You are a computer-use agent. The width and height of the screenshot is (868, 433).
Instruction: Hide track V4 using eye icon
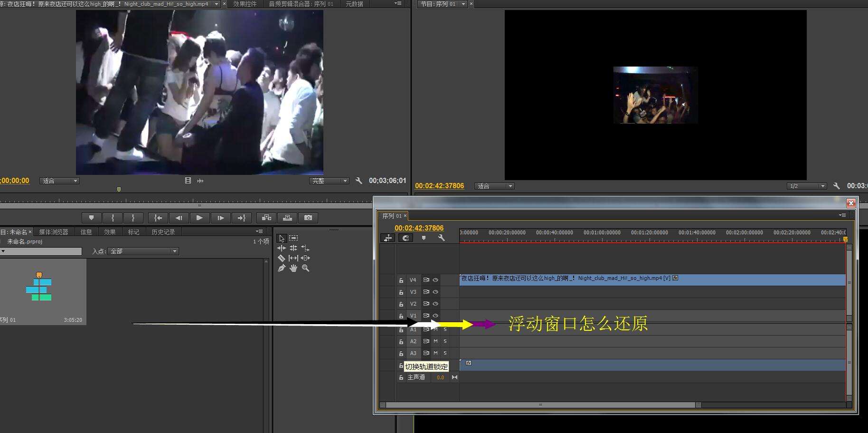pyautogui.click(x=435, y=280)
